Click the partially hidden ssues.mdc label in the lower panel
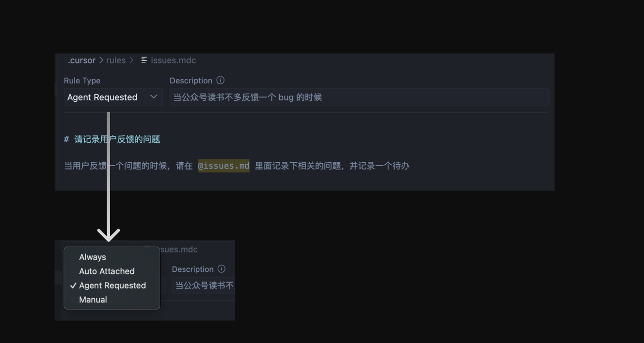This screenshot has height=343, width=644. click(178, 249)
